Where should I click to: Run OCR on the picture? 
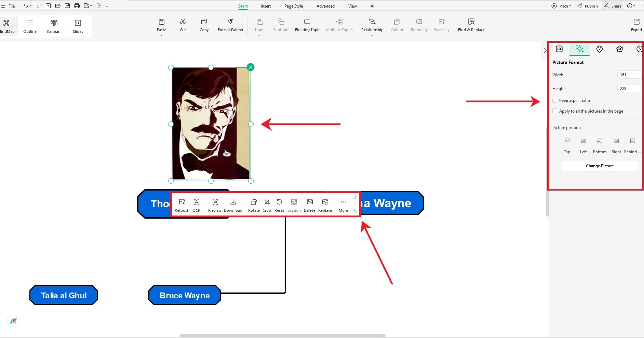pyautogui.click(x=197, y=206)
